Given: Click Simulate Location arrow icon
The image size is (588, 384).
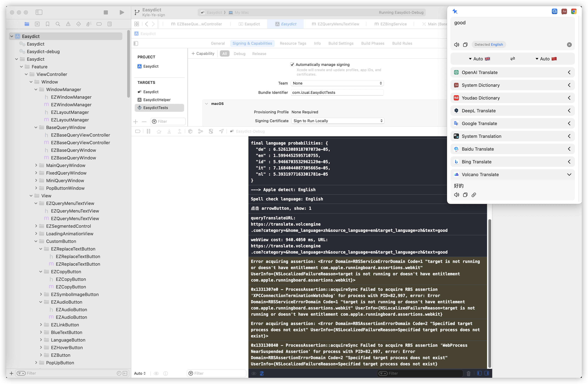Looking at the screenshot, I should click(221, 131).
